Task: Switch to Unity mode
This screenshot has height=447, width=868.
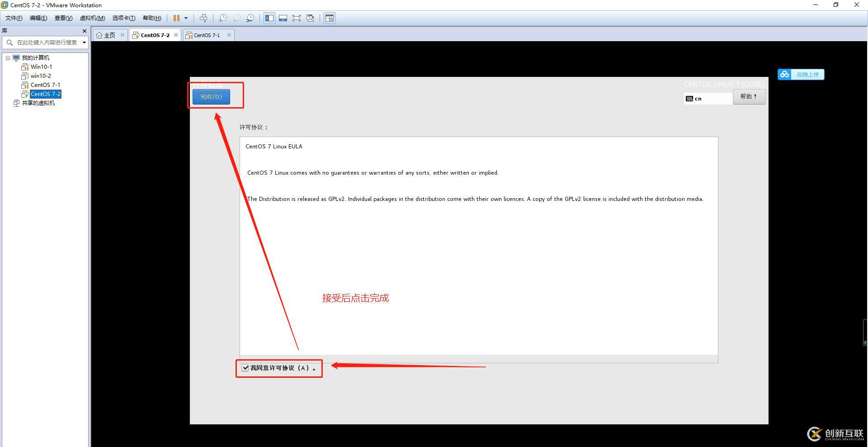Action: 310,18
